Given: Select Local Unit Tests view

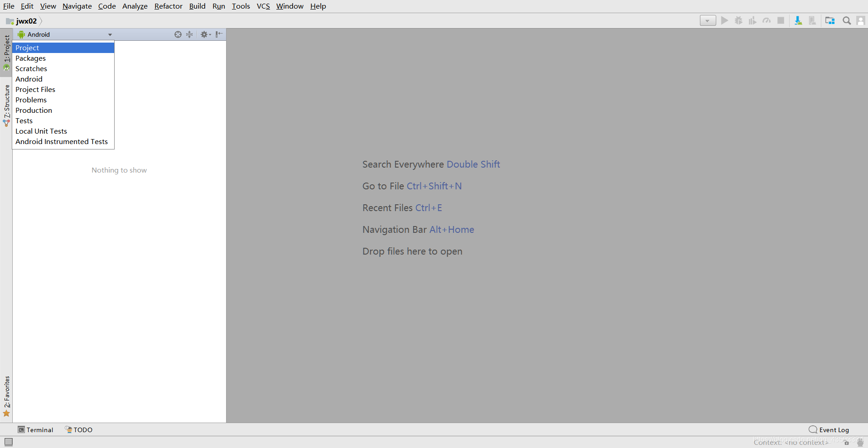Looking at the screenshot, I should point(63,131).
